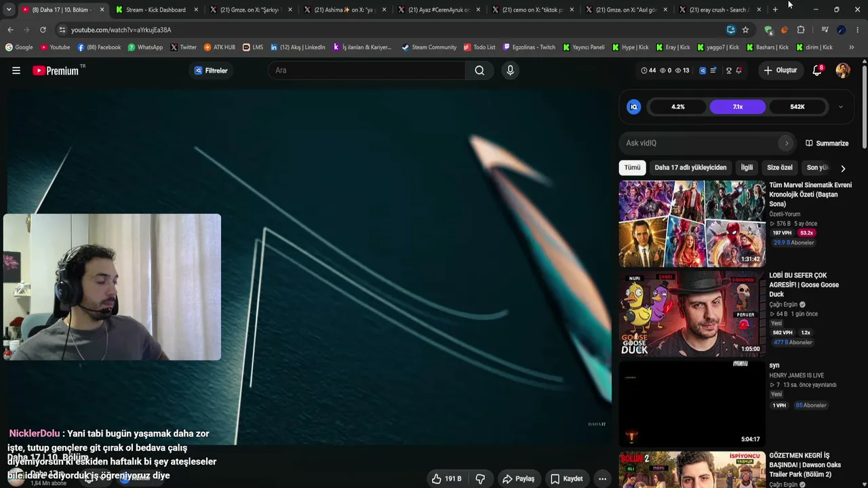Open vidIQ alert bell icon

coord(738,70)
